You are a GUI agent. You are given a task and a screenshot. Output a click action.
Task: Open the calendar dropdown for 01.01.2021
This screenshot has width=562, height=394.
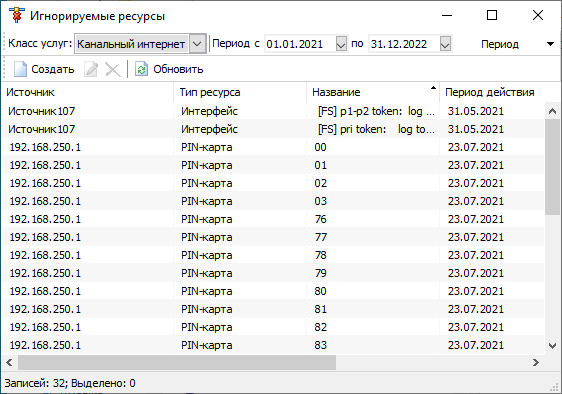pos(341,44)
